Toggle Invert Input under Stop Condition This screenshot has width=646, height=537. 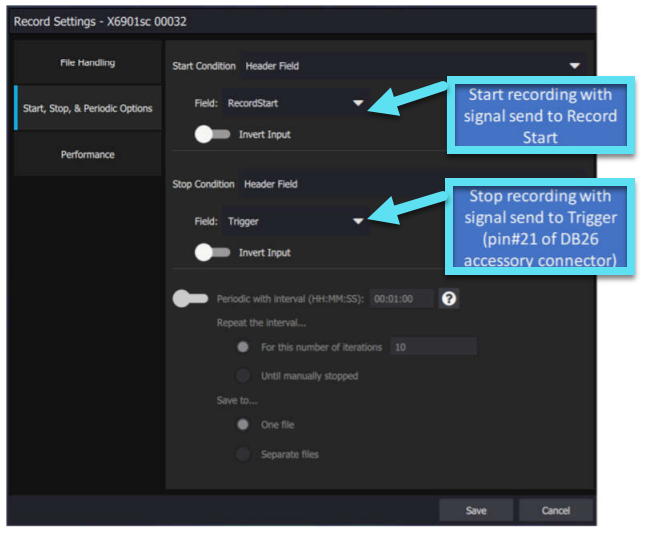[212, 253]
